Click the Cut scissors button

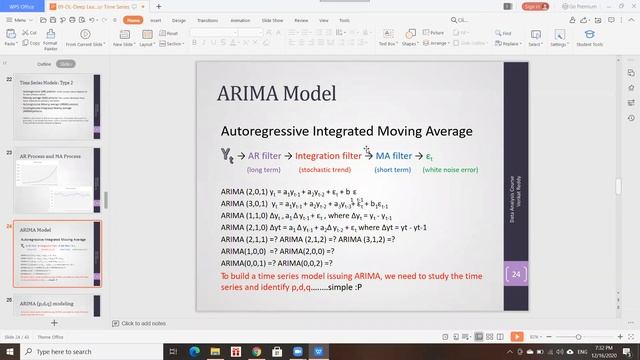[29, 33]
